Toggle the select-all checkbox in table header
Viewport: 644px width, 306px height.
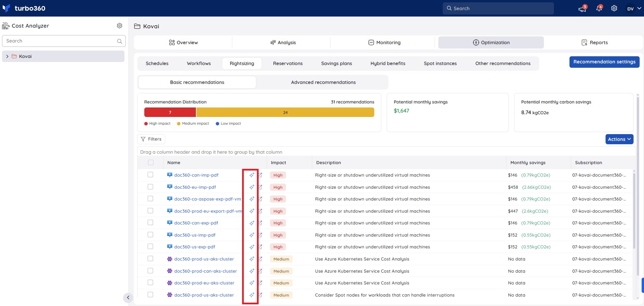pyautogui.click(x=151, y=162)
